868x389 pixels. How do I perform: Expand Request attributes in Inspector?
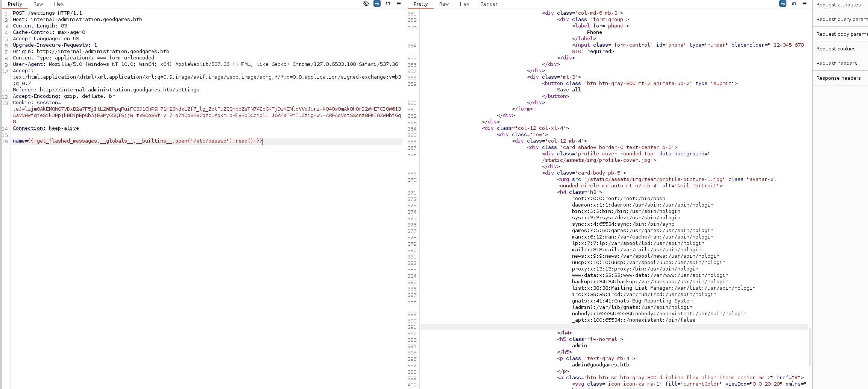[840, 5]
